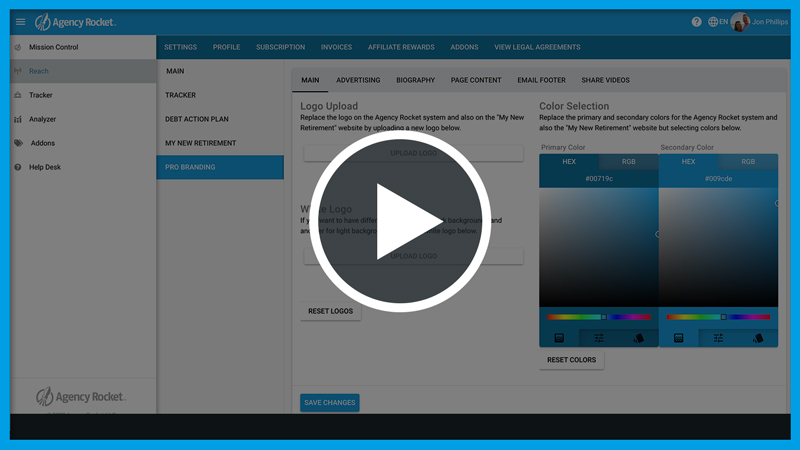Switch to the Advertising tab

358,80
